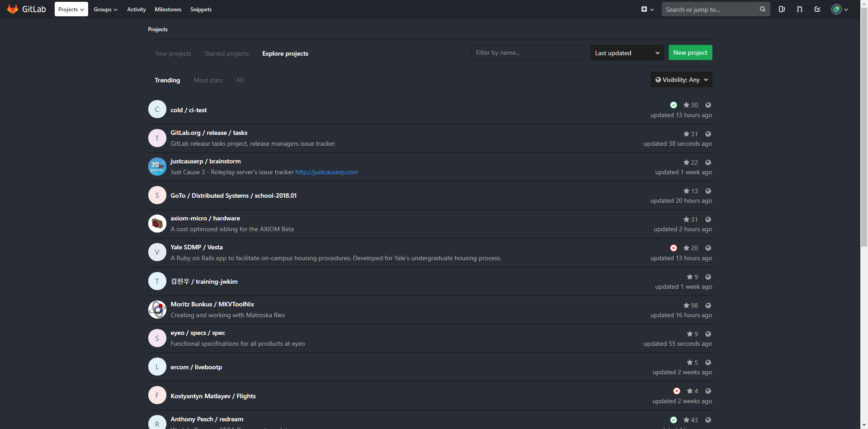868x429 pixels.
Task: Open the Milestones menu item
Action: pyautogui.click(x=168, y=9)
